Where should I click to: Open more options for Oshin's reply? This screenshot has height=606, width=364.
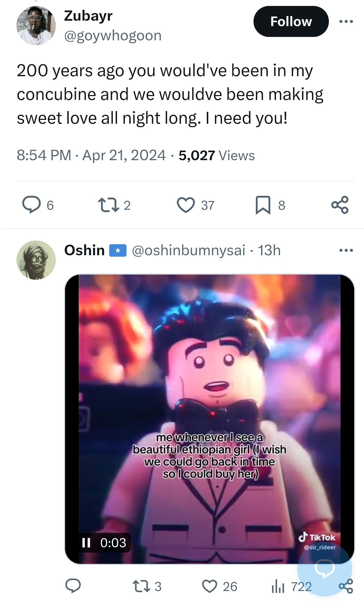point(346,250)
